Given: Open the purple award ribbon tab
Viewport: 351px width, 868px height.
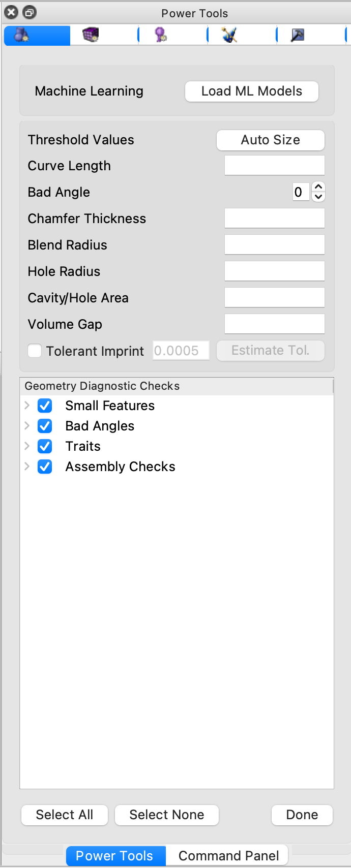Looking at the screenshot, I should coord(161,35).
